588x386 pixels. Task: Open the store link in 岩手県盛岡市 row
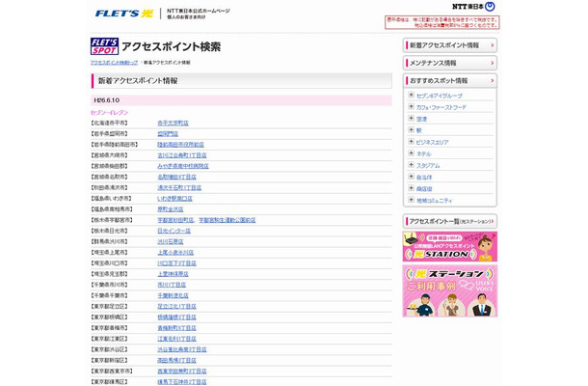pyautogui.click(x=168, y=134)
